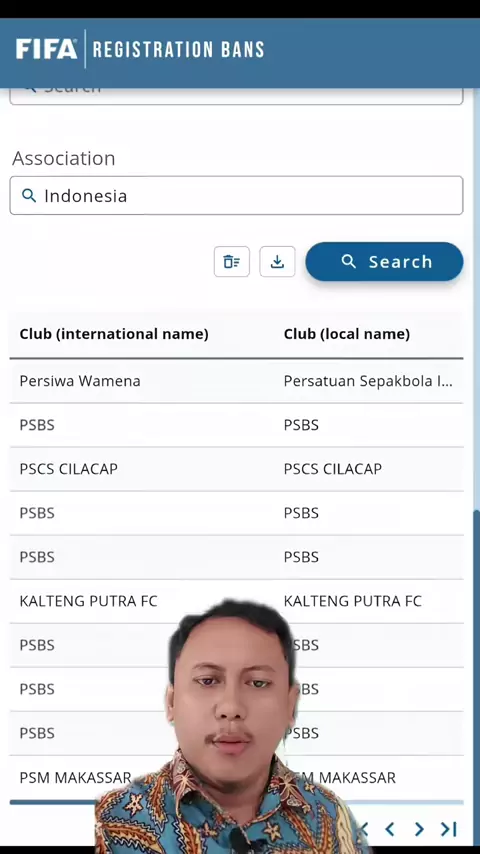Click the blue Search button

[x=384, y=262]
